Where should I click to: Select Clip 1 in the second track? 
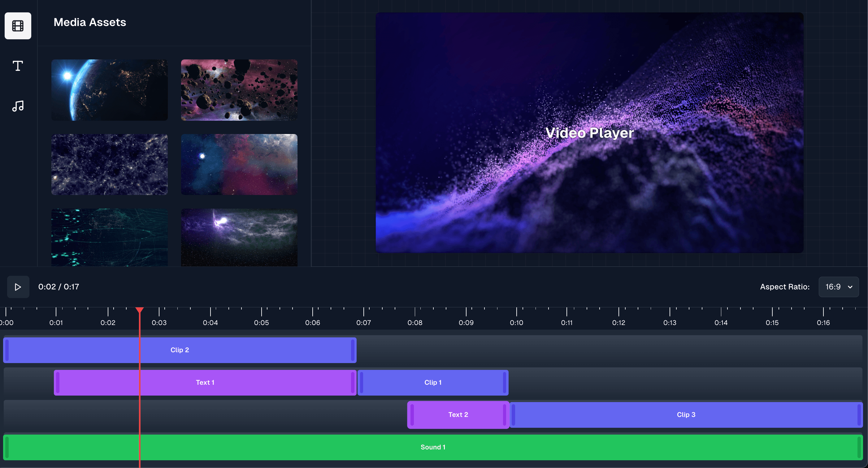point(433,382)
